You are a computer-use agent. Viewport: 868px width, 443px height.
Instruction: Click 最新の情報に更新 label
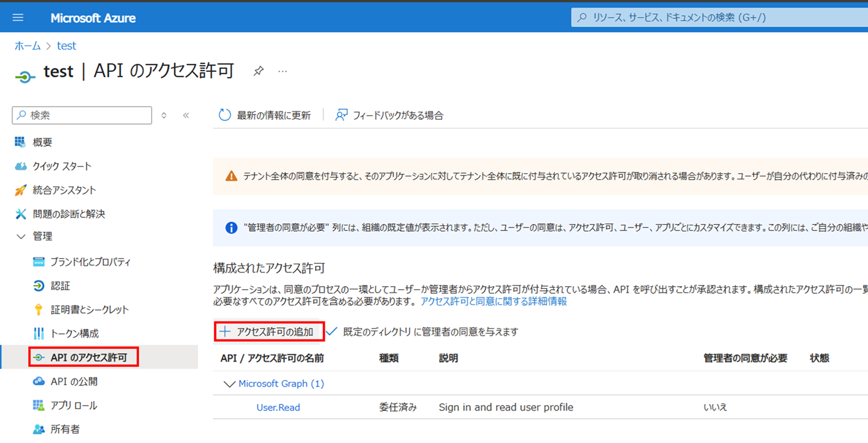coord(273,116)
